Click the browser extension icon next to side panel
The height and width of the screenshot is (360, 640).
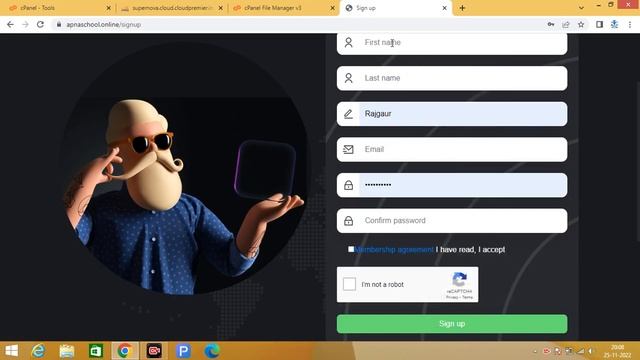click(614, 24)
